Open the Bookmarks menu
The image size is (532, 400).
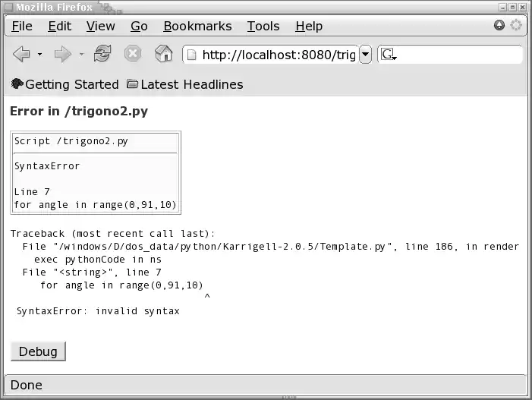(197, 26)
